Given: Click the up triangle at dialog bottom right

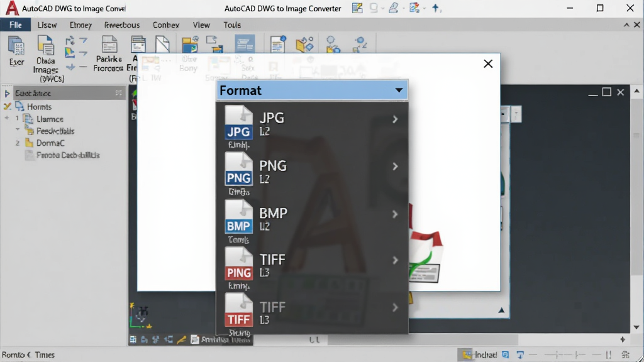Looking at the screenshot, I should coord(501,310).
